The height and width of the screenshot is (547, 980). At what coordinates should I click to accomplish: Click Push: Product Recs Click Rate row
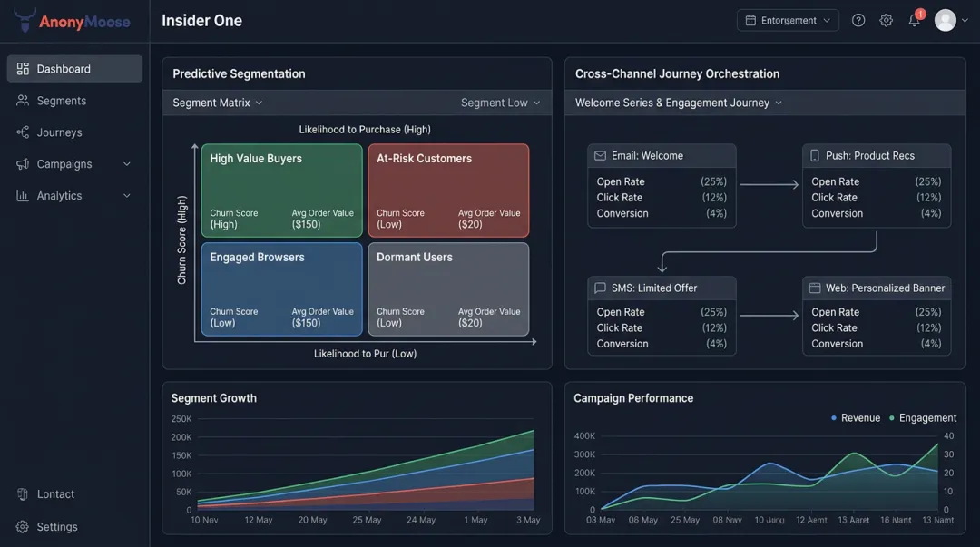coord(877,197)
